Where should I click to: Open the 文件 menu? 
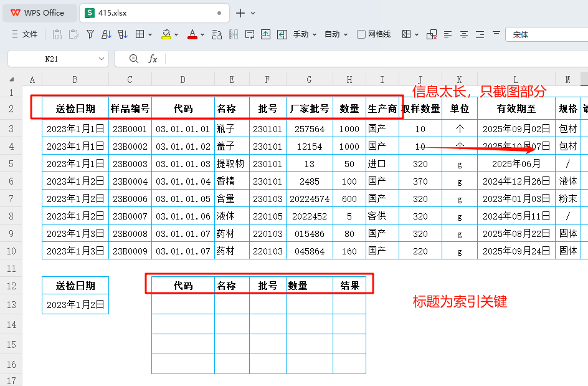25,34
